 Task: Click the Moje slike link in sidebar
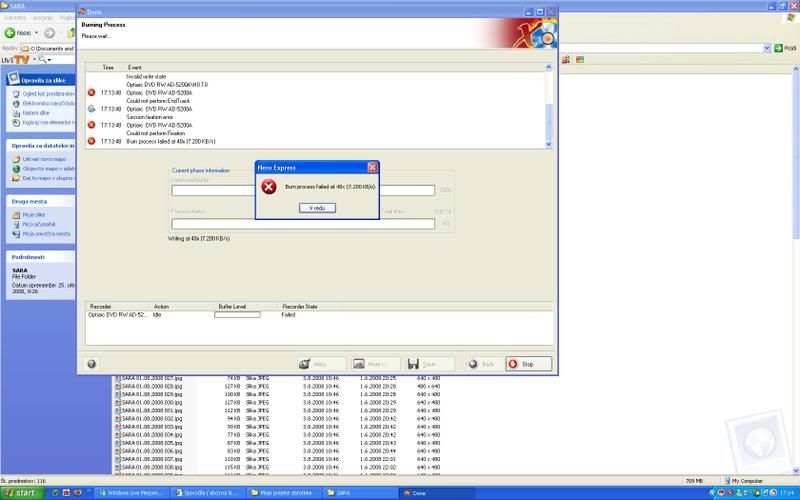point(33,215)
